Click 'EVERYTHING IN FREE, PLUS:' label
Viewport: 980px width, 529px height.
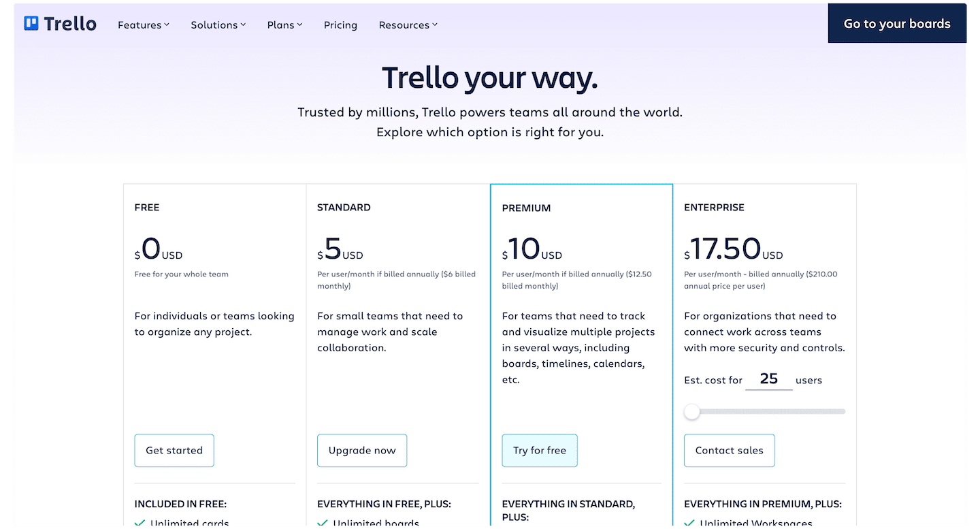pos(384,504)
